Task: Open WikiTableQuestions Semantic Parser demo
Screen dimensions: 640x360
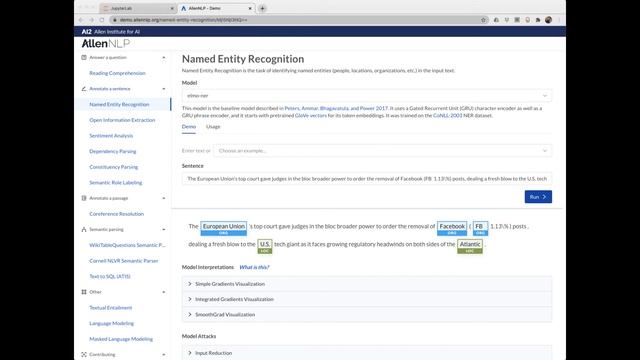Action: point(127,245)
